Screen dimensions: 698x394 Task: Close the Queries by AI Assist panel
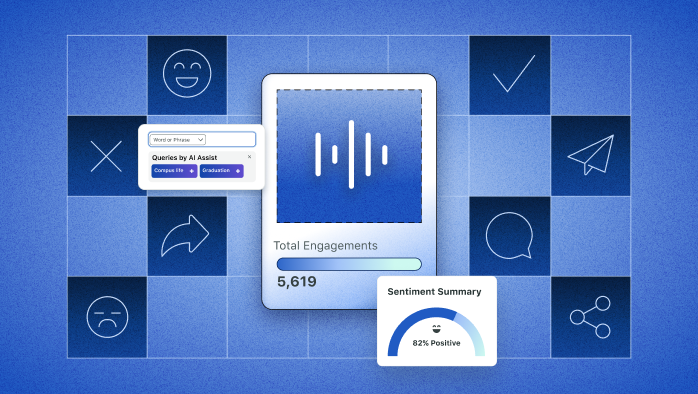click(249, 157)
